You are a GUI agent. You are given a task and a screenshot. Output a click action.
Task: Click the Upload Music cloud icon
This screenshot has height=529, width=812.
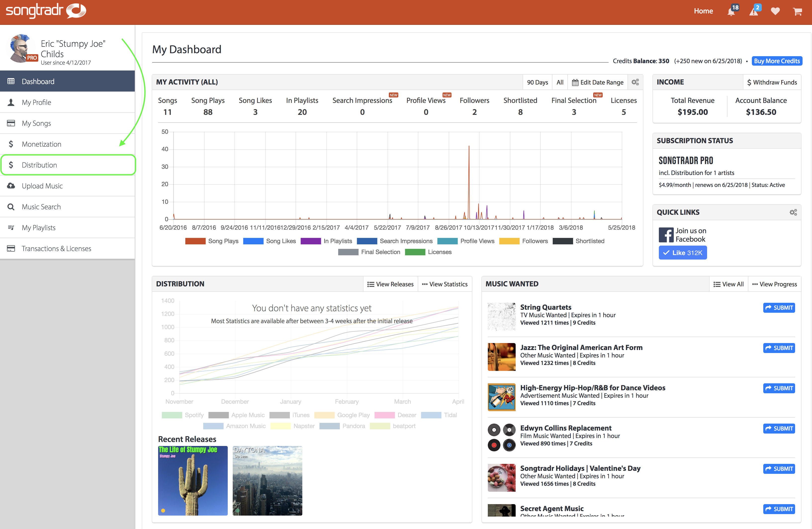click(x=11, y=185)
